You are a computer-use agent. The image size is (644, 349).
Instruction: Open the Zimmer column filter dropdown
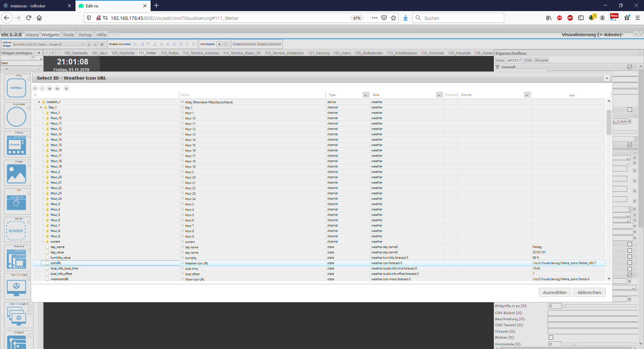click(527, 95)
